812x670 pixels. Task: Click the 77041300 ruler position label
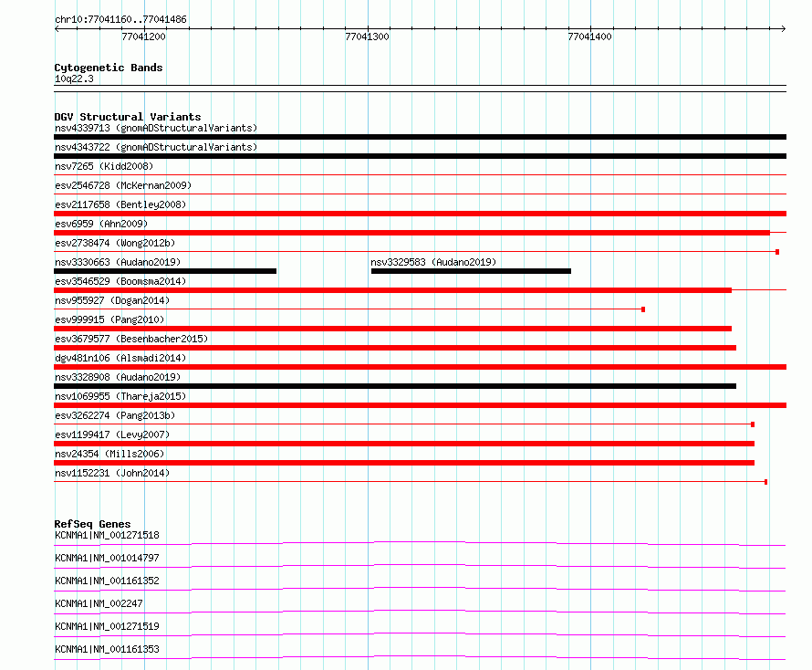pyautogui.click(x=367, y=37)
